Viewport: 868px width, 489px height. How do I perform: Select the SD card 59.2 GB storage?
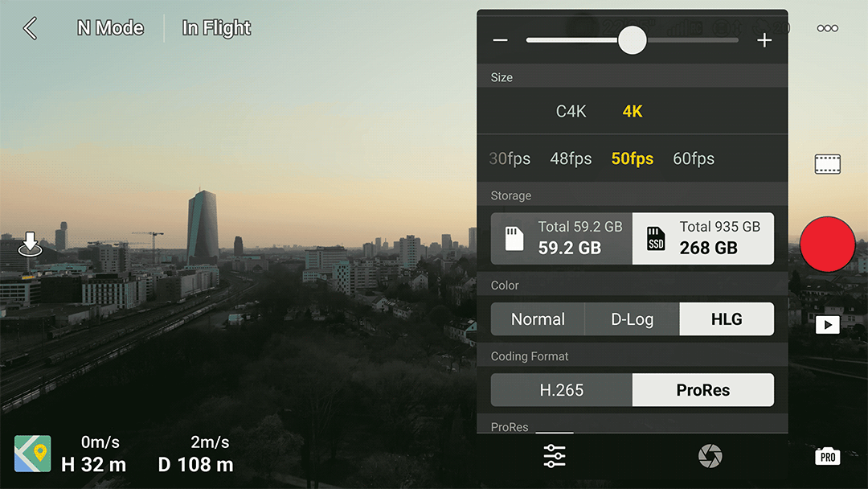562,239
